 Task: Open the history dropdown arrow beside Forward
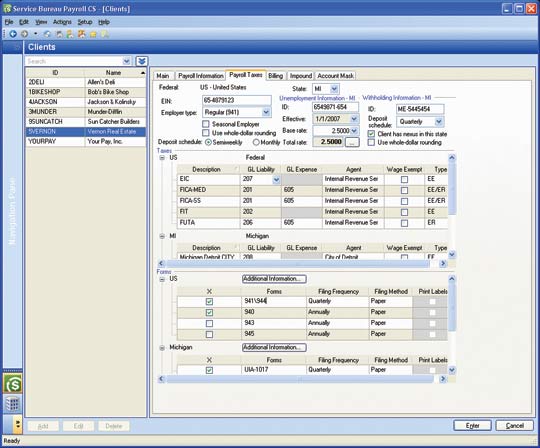point(35,34)
